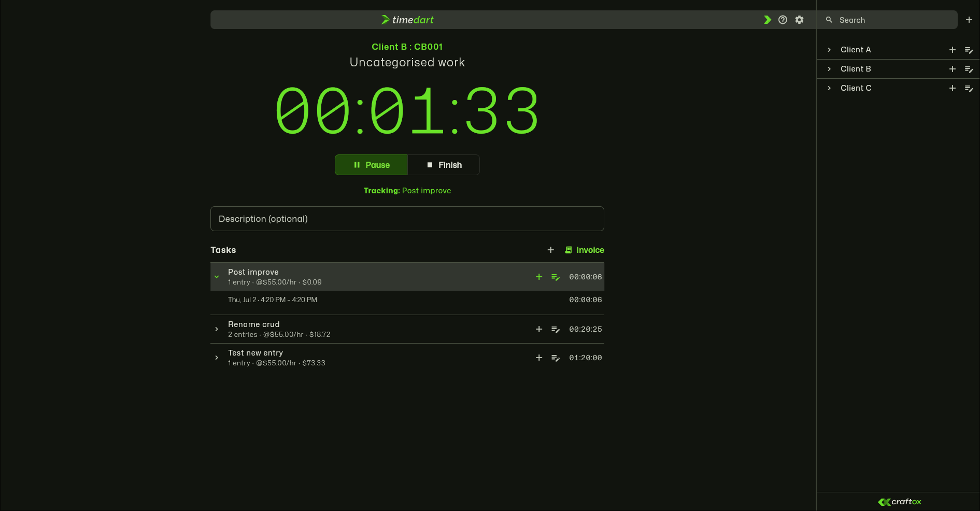The width and height of the screenshot is (980, 511).
Task: Click the 01:20:00 duration
Action: [586, 358]
